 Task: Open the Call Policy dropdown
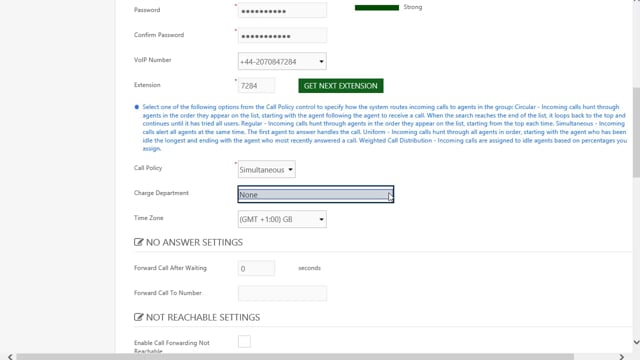pos(267,169)
